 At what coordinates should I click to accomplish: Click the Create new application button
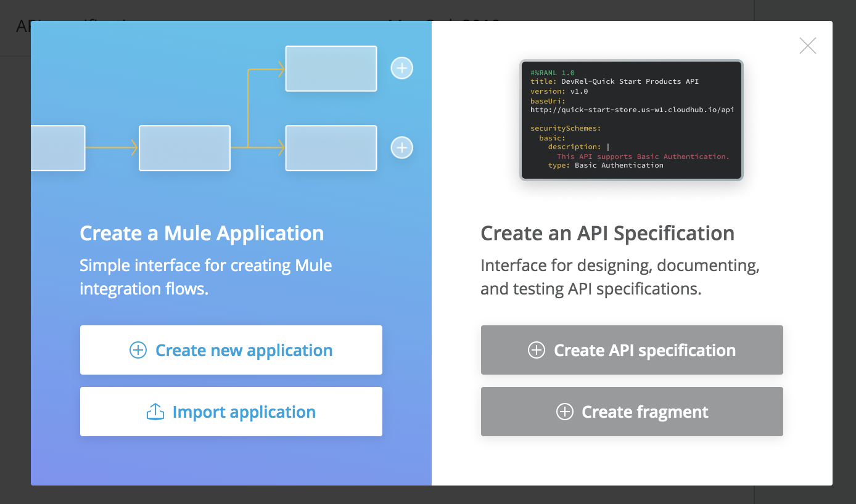[x=231, y=350]
